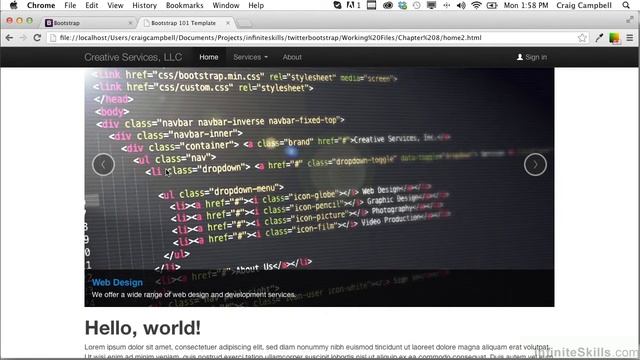Screen dimensions: 640x360
Task: Click the user icon beside Sign in
Action: click(520, 57)
